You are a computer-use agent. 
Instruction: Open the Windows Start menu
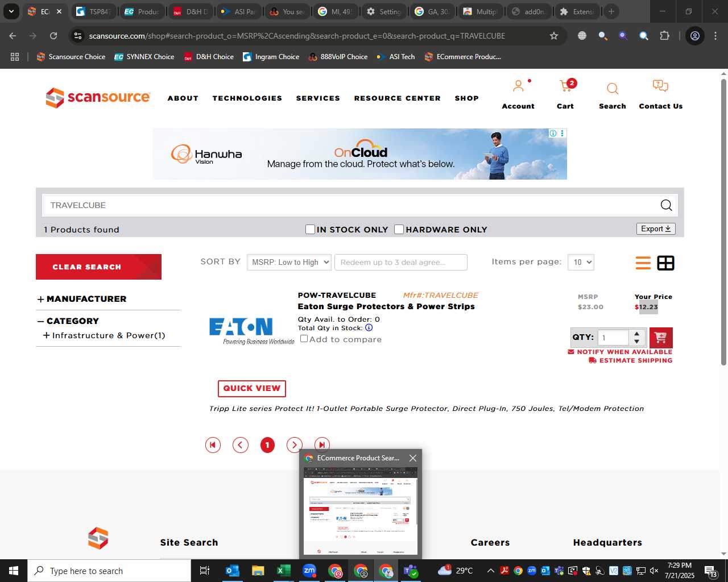point(14,571)
